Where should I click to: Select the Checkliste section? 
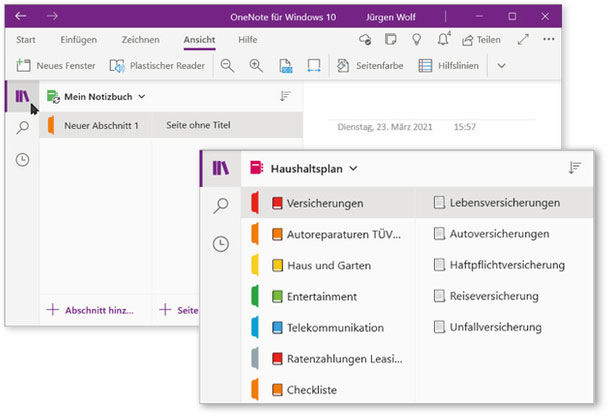tap(328, 390)
